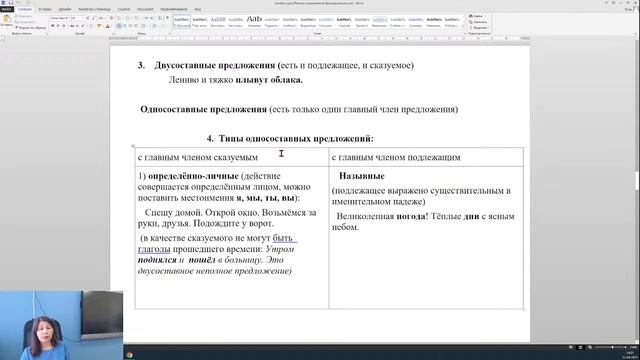Click the table move handle above the table

point(133,146)
